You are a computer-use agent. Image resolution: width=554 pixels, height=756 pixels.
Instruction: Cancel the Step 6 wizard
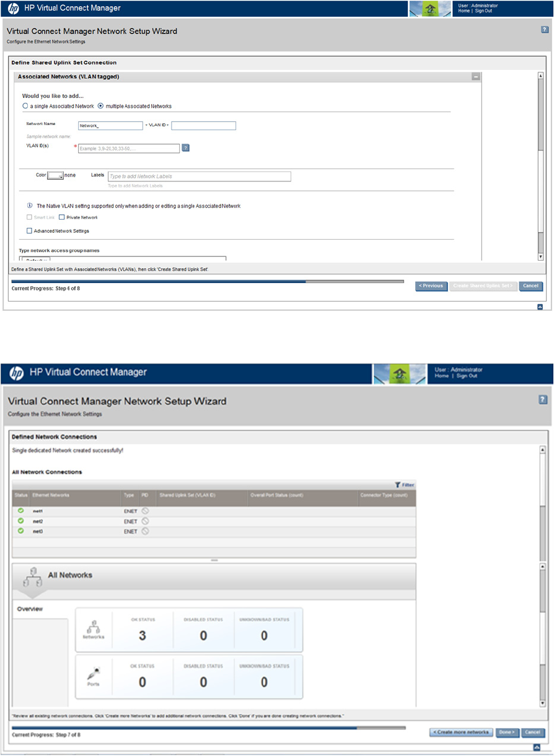(x=530, y=286)
